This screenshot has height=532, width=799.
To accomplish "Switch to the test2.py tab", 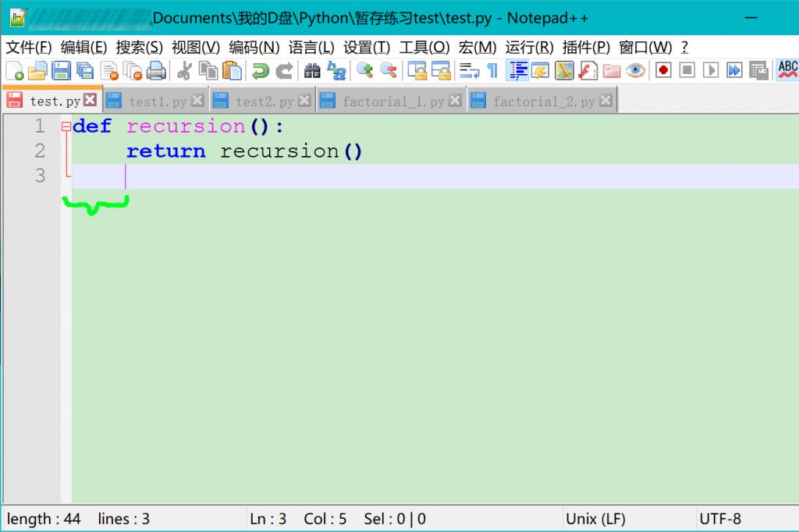I will click(262, 101).
